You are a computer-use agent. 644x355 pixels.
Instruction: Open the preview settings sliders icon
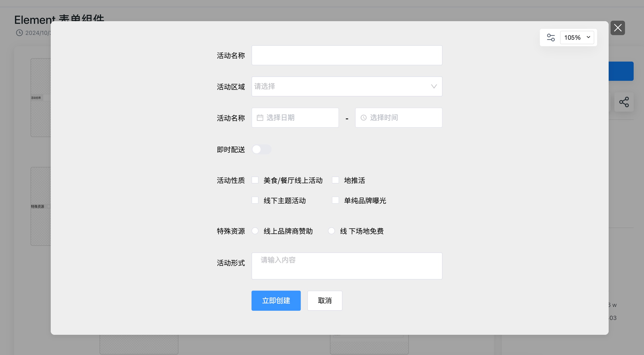tap(551, 38)
